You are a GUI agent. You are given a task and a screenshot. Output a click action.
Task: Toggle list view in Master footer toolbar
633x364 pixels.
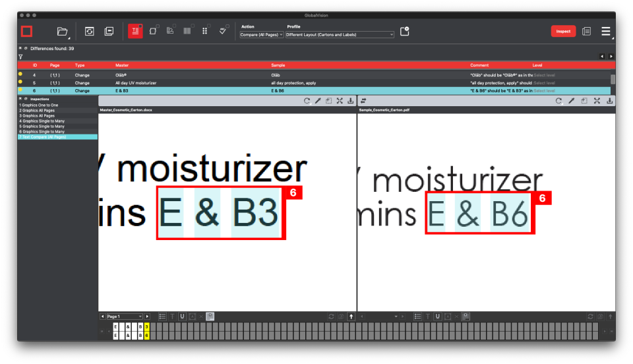click(x=162, y=317)
